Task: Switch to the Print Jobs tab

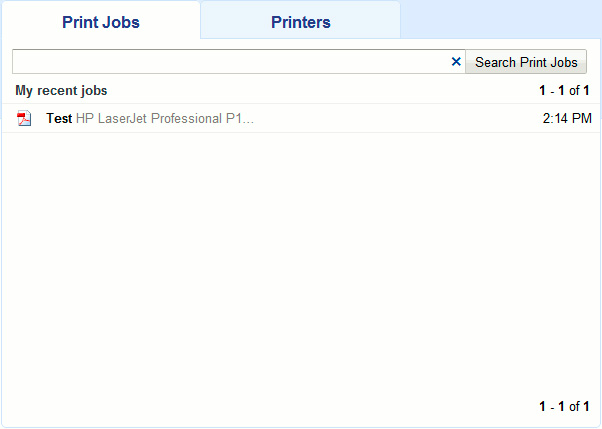Action: point(101,22)
